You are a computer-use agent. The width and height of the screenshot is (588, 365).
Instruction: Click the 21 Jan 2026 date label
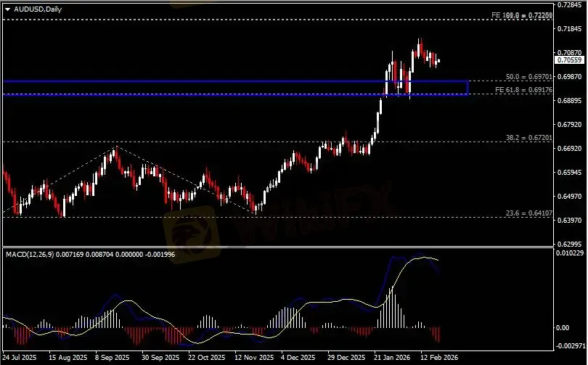coord(392,358)
